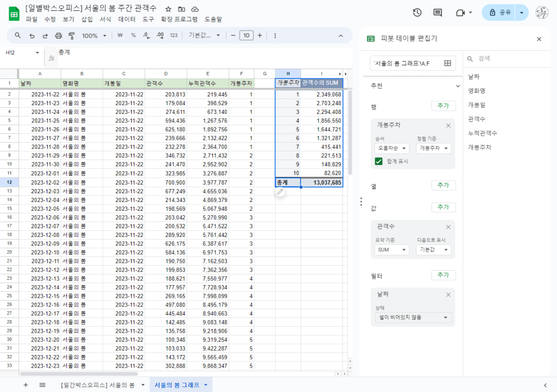Increase font size with plus button
The height and width of the screenshot is (392, 557).
(260, 36)
